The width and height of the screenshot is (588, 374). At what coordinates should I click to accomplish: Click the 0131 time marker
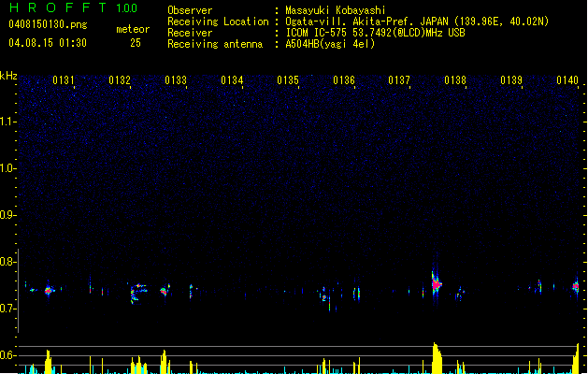pyautogui.click(x=64, y=80)
